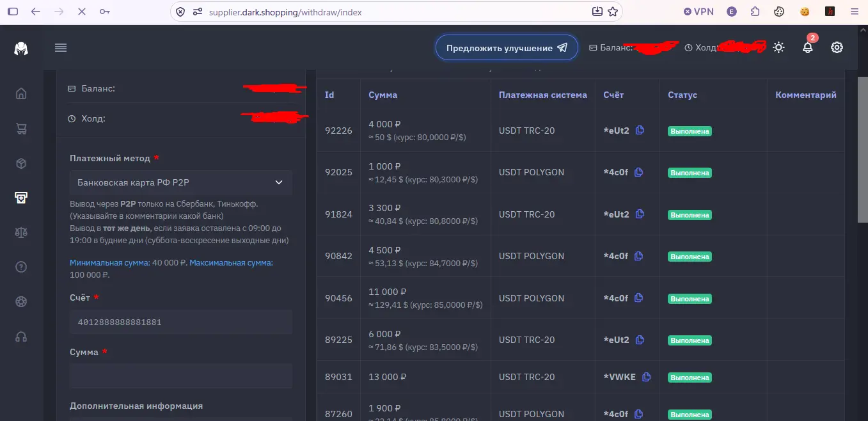Copy the account for withdrawal 89225
868x421 pixels.
pos(639,339)
